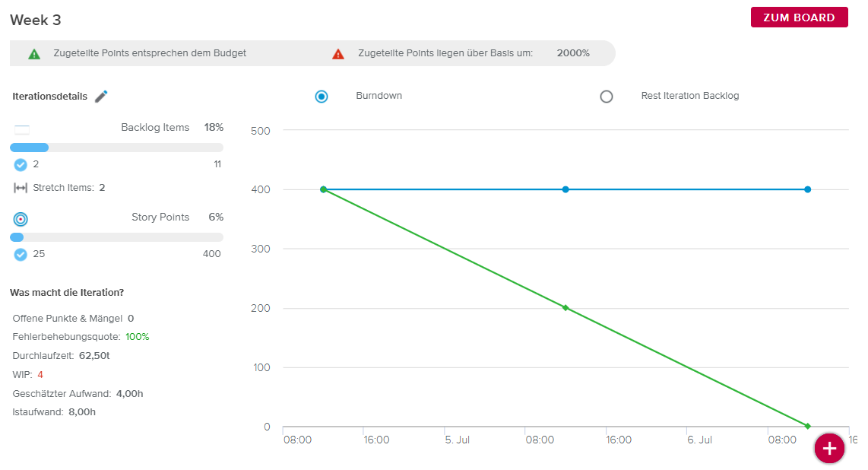
Task: Click the red WIP value 4
Action: [x=40, y=375]
